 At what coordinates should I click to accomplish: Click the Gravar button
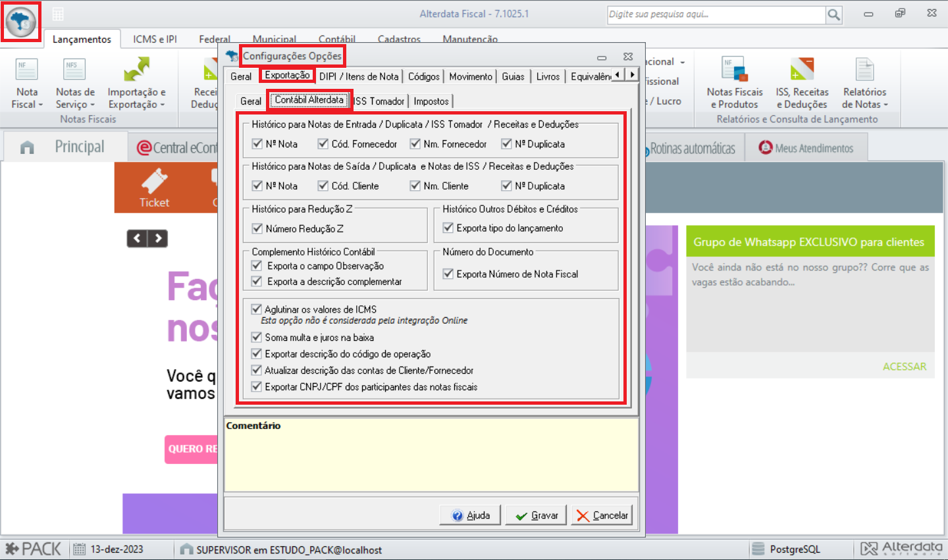pyautogui.click(x=536, y=515)
